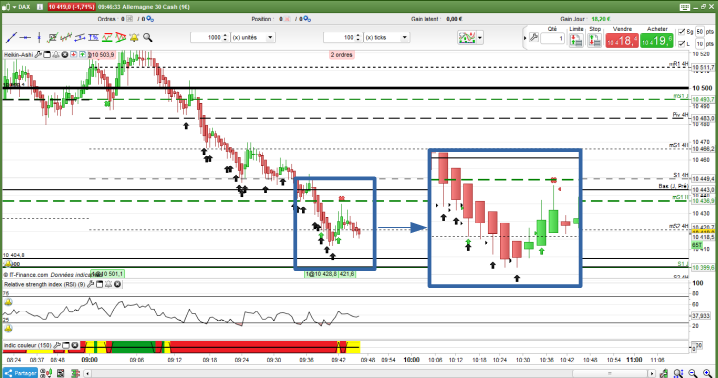
Task: Toggle the Sg stop checkbox
Action: click(681, 32)
